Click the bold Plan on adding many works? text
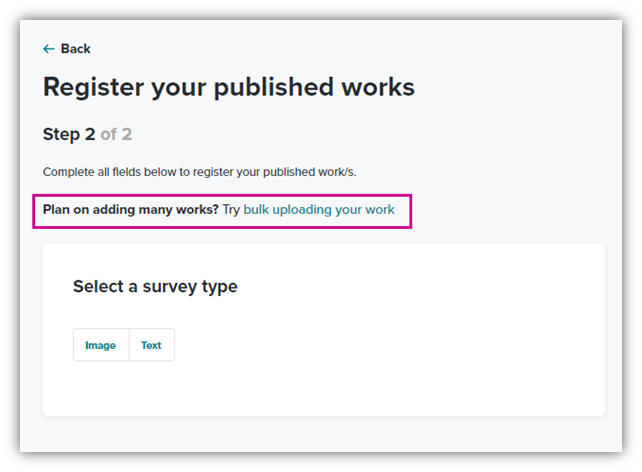 (131, 210)
